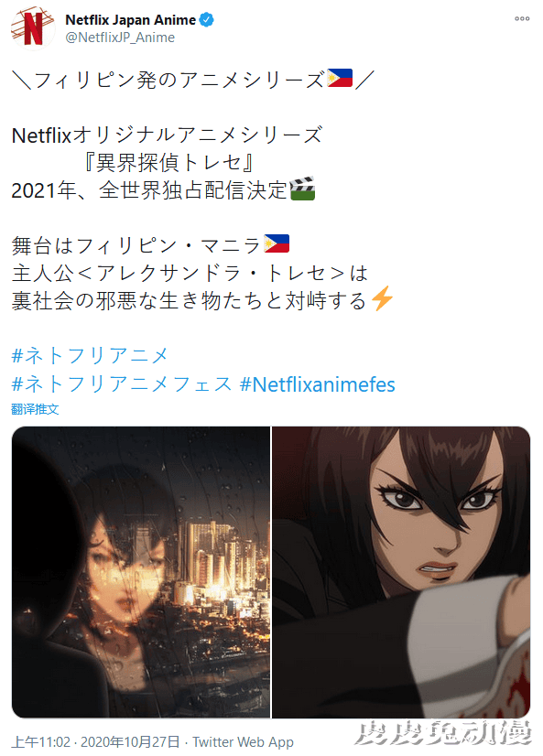This screenshot has width=543, height=756.
Task: Click the clapperboard emoji after 配信決定
Action: [x=302, y=189]
